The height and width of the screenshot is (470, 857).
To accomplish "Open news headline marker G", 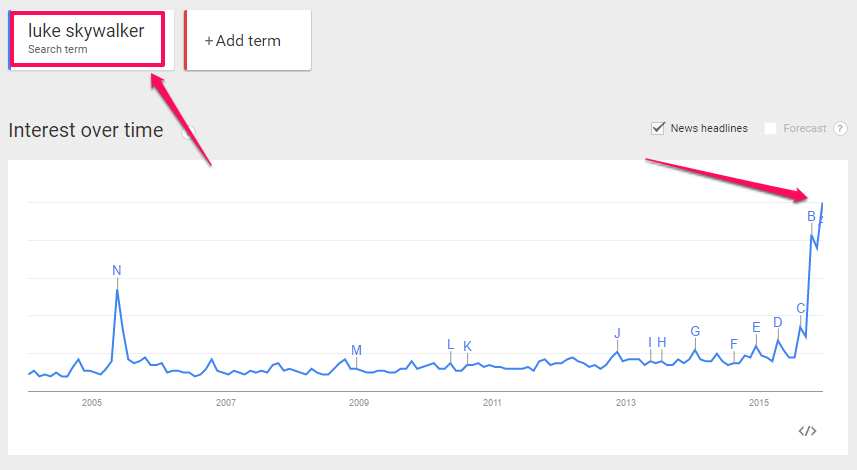I will point(695,331).
